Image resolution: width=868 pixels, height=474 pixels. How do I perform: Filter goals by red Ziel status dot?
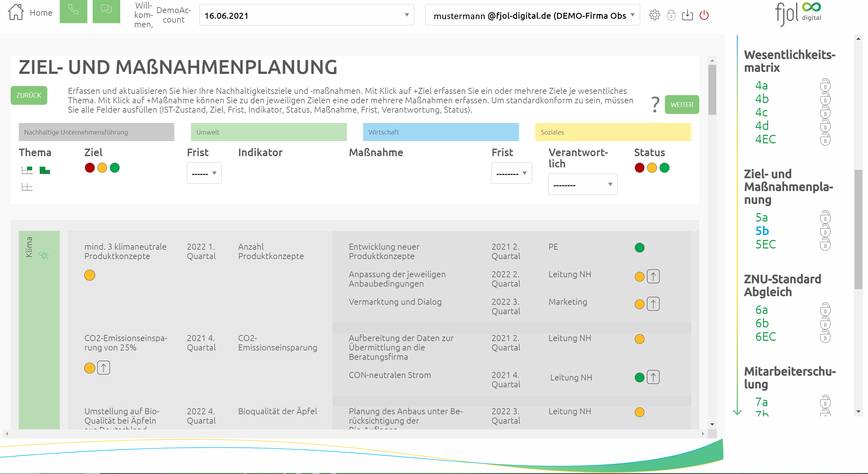[90, 168]
